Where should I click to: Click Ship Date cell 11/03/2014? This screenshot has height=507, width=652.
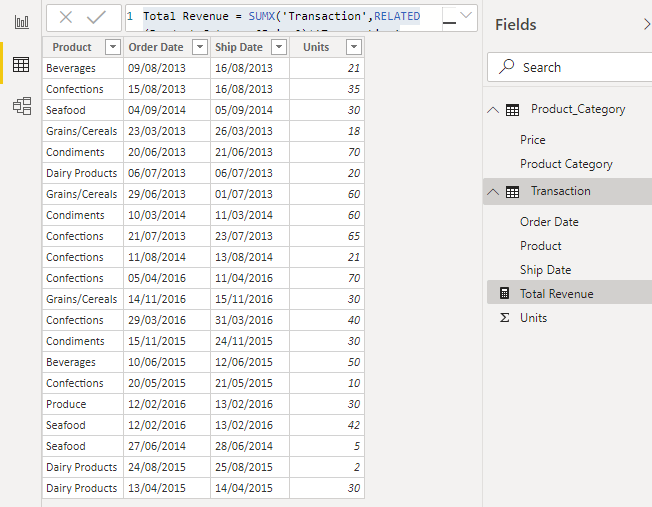pos(249,215)
